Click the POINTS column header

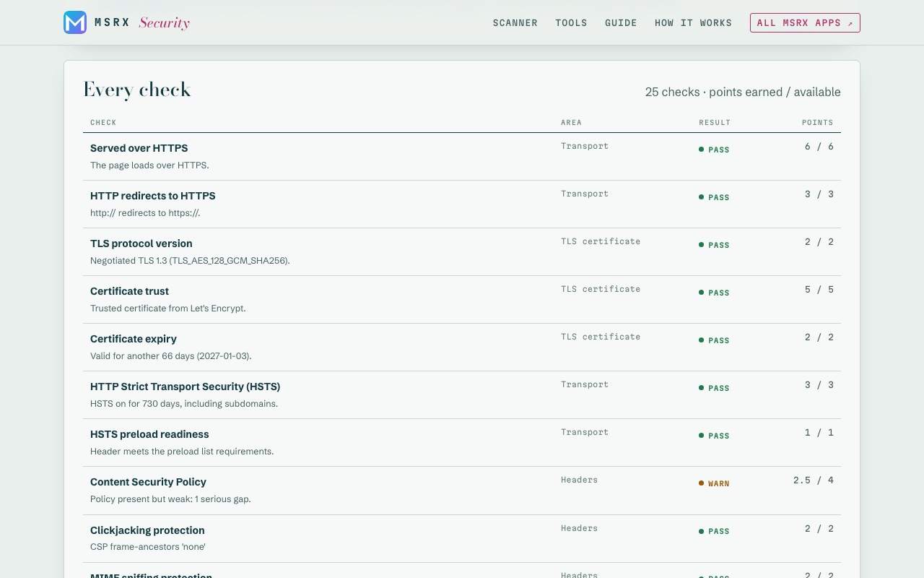[818, 123]
